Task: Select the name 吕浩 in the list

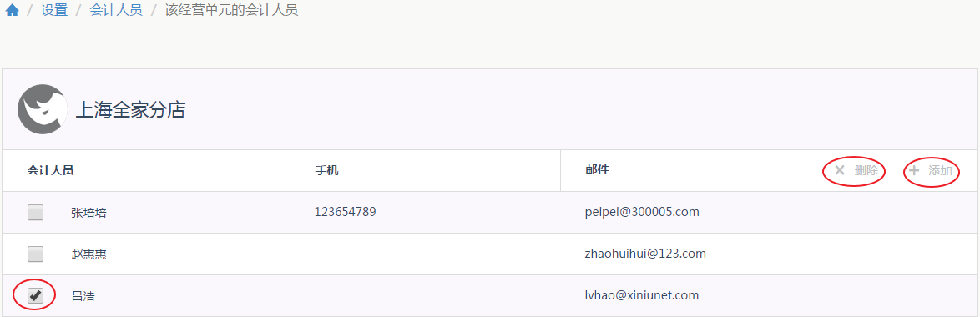Action: 83,296
